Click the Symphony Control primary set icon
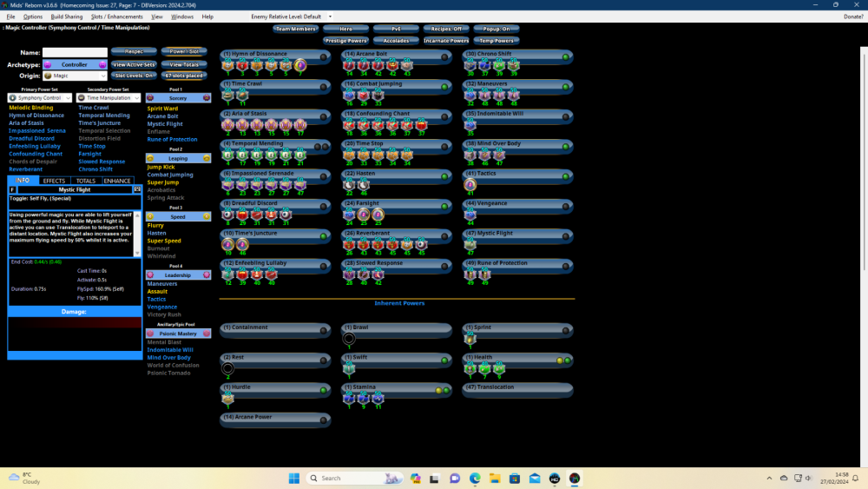Screen dimensions: 868x489 click(13, 98)
